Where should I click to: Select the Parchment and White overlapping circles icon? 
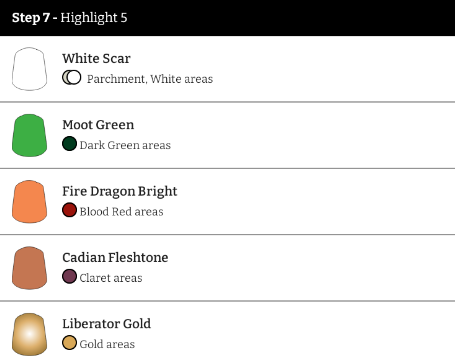[72, 78]
